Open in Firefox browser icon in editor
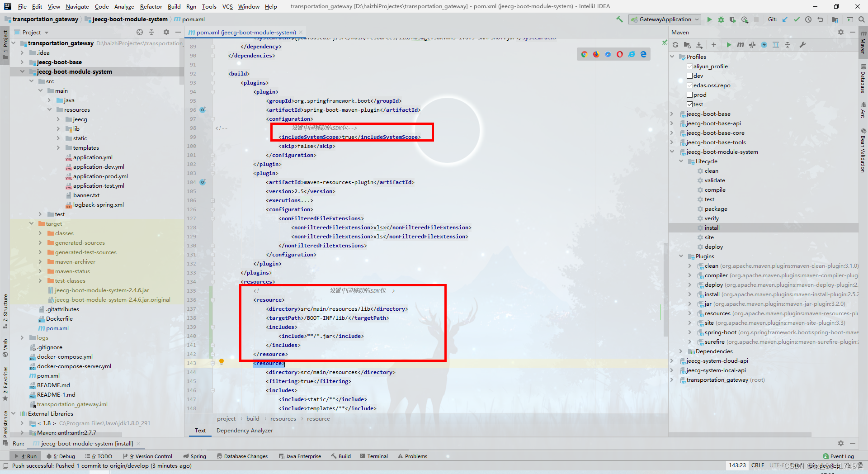This screenshot has height=474, width=868. [596, 54]
